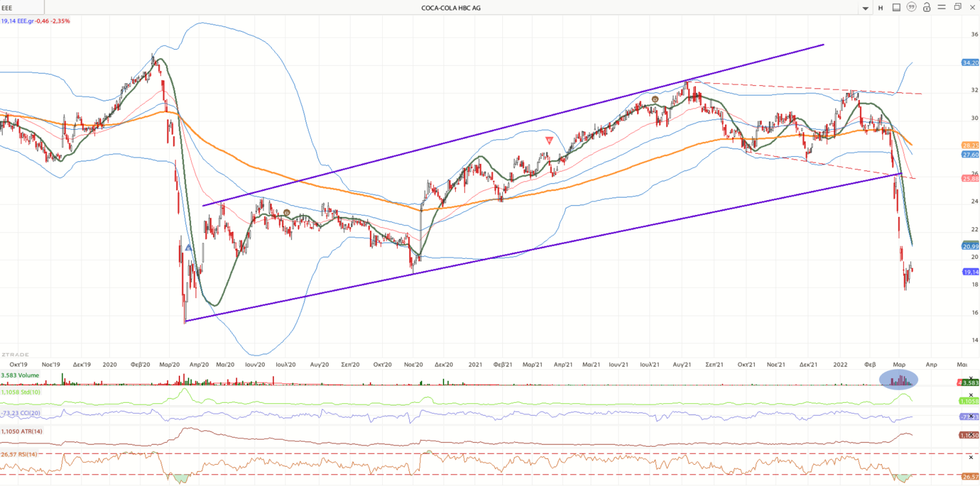
Task: Click the Οκτ'21 date axis label
Action: point(746,364)
